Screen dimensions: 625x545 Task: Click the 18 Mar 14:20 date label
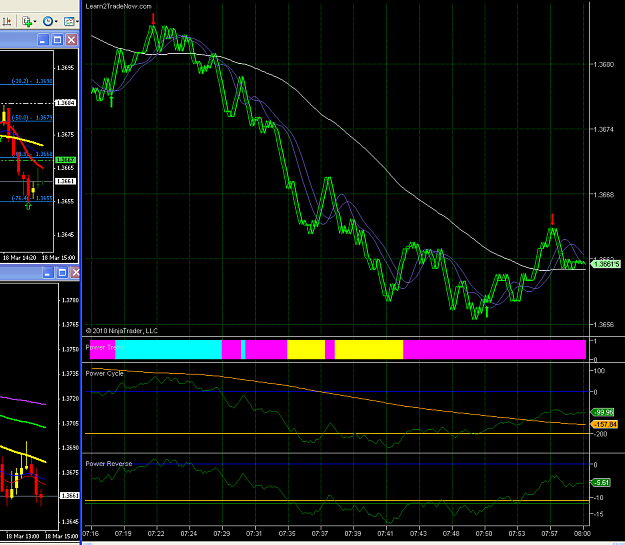click(20, 258)
